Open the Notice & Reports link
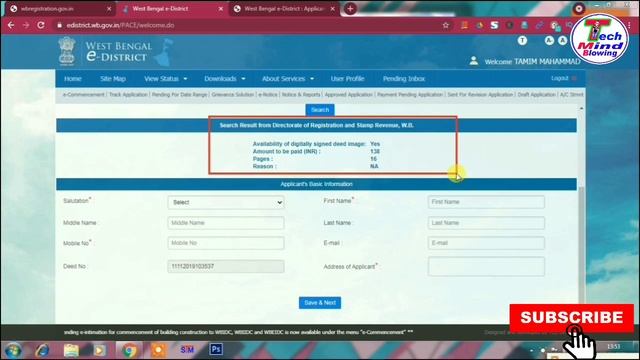 click(301, 95)
